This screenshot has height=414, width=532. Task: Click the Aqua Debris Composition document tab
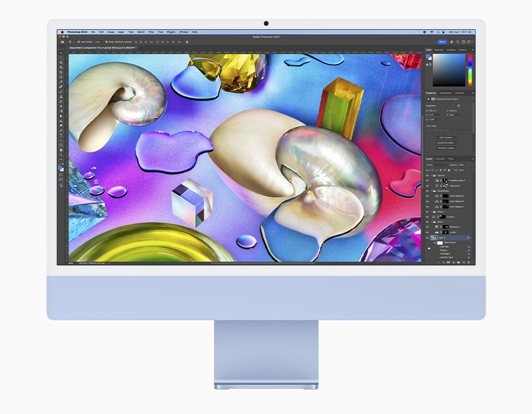(x=103, y=48)
